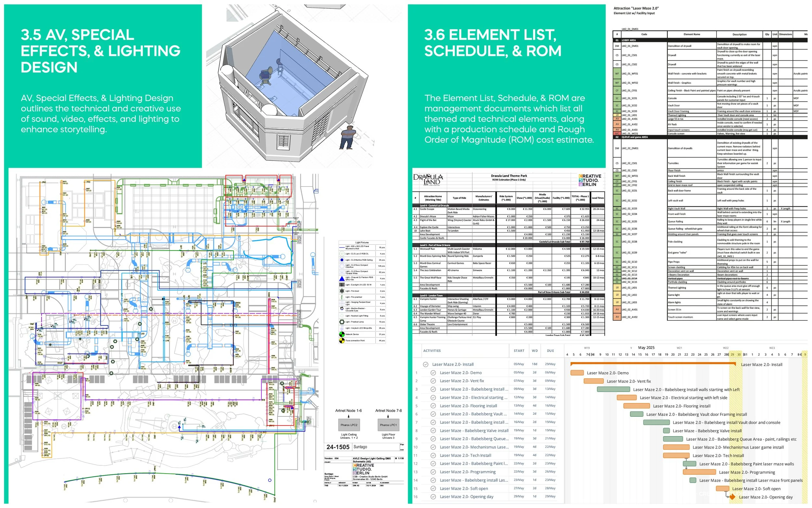The image size is (812, 508).
Task: Click the Eurolight UV LED grid icon
Action: coord(342,285)
